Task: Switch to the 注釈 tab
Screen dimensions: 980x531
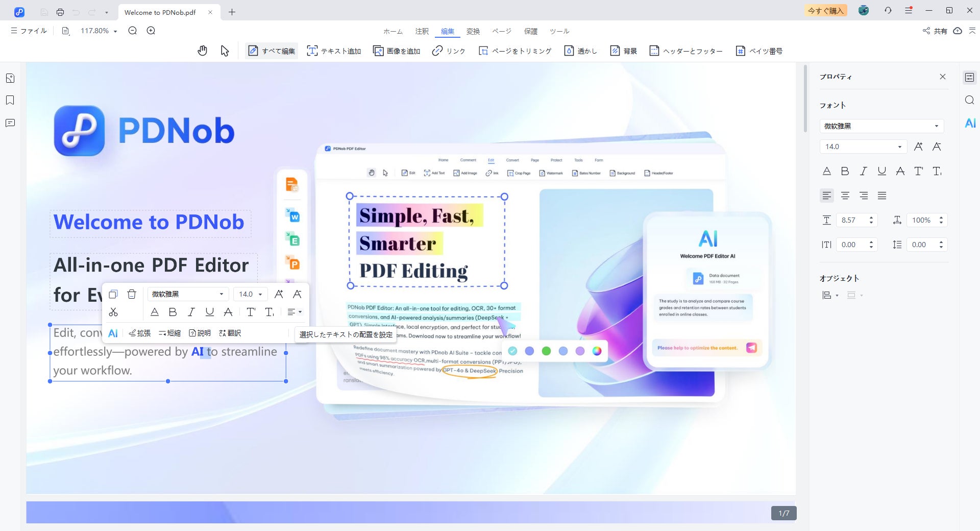Action: tap(422, 31)
